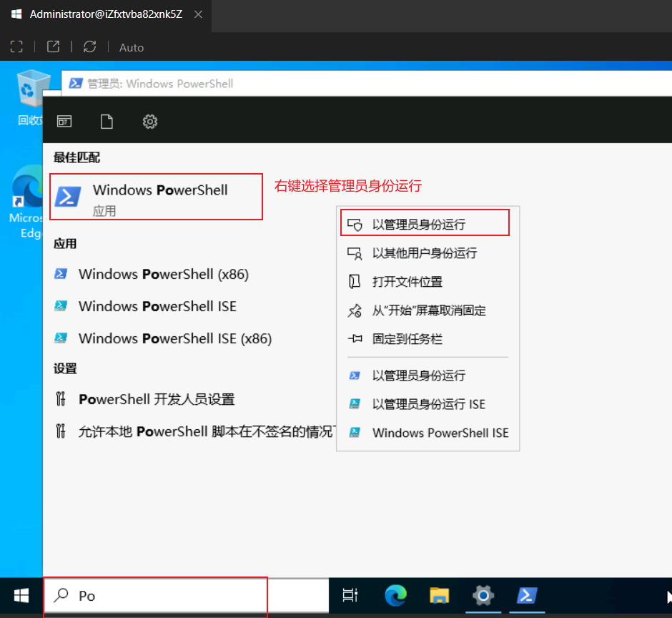Switch search filter to Apps icon
The height and width of the screenshot is (618, 672).
(64, 122)
